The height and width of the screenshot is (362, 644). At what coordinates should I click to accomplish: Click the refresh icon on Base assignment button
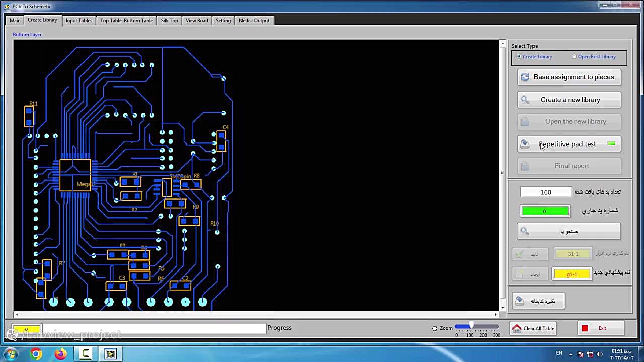(x=525, y=77)
